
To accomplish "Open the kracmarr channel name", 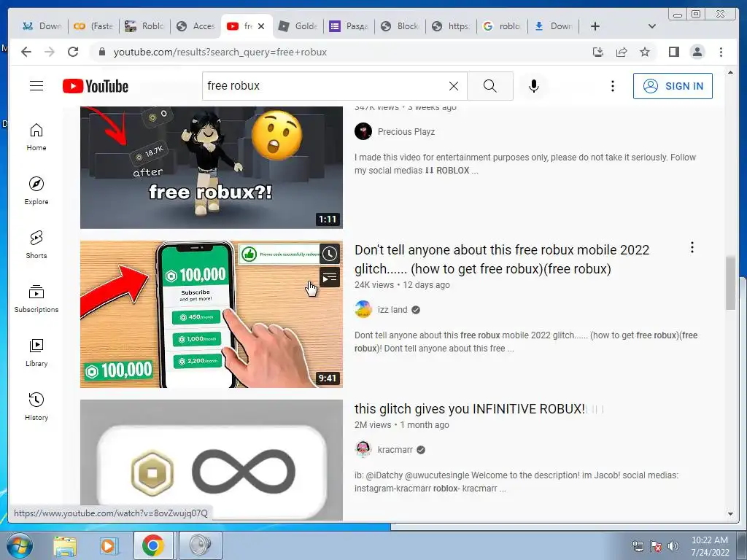I will pyautogui.click(x=395, y=450).
